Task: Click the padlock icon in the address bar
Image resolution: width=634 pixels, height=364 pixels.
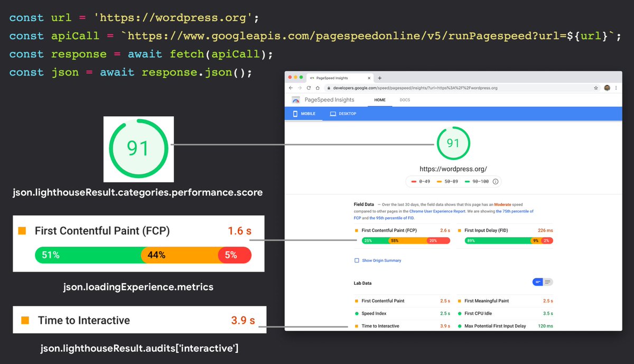Action: pos(328,88)
